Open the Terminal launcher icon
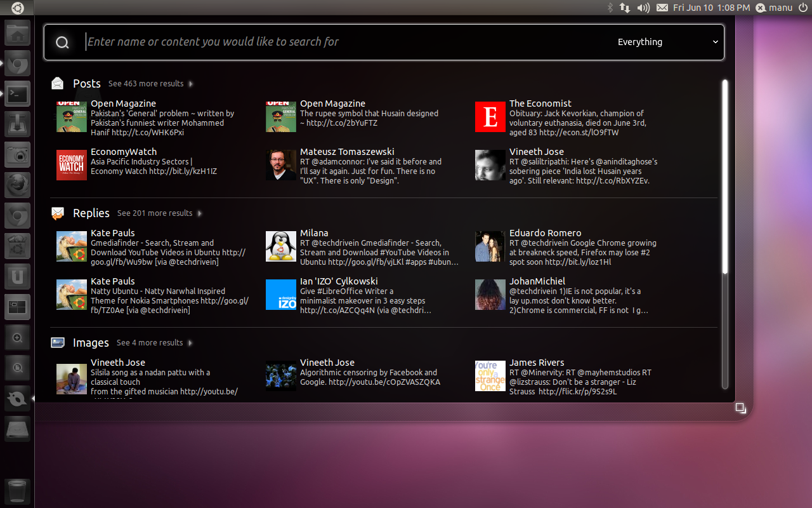The width and height of the screenshot is (812, 508). 18,93
